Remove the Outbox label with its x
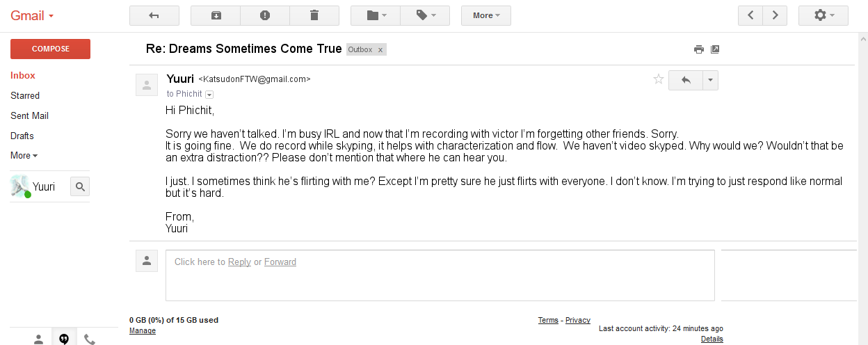This screenshot has width=868, height=345. coord(380,50)
